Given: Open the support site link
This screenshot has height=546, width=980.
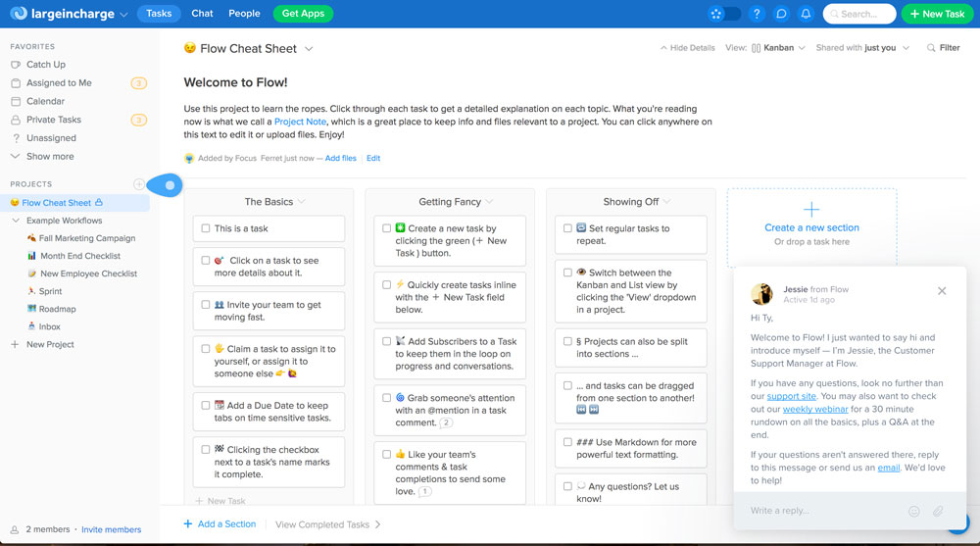Looking at the screenshot, I should (x=791, y=396).
